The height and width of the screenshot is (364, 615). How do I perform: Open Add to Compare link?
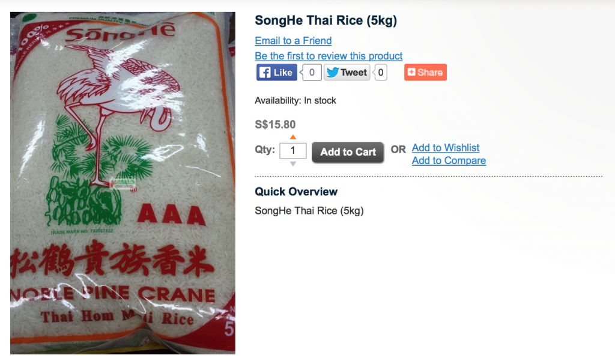tap(449, 160)
